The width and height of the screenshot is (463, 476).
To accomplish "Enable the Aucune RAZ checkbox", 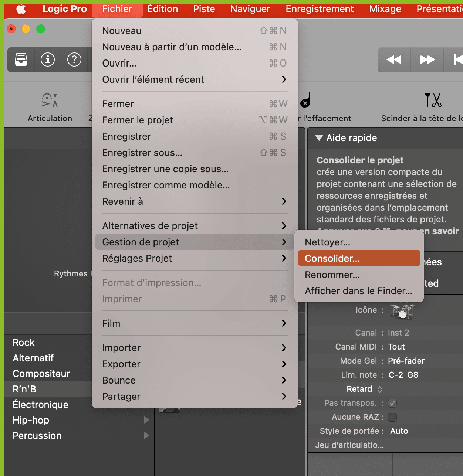I will click(392, 417).
